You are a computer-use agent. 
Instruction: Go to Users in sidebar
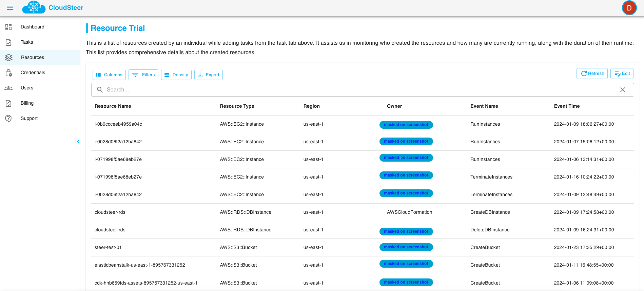(27, 88)
